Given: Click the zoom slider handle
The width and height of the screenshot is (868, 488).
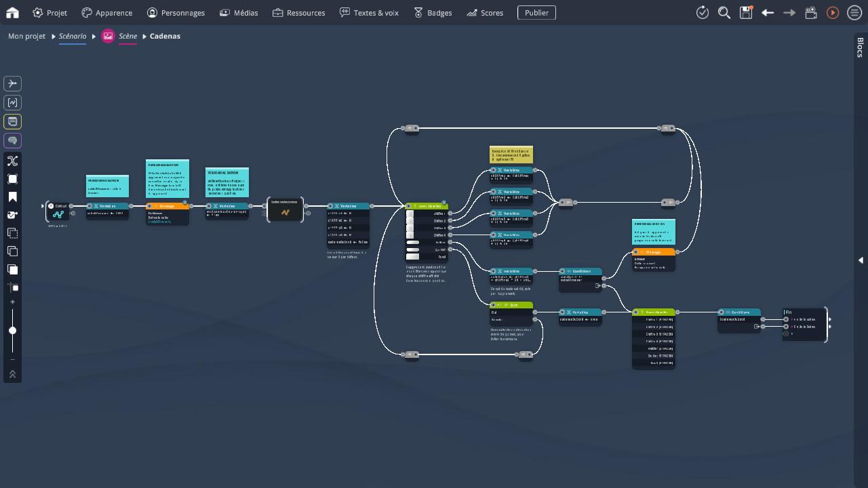Looking at the screenshot, I should click(12, 331).
